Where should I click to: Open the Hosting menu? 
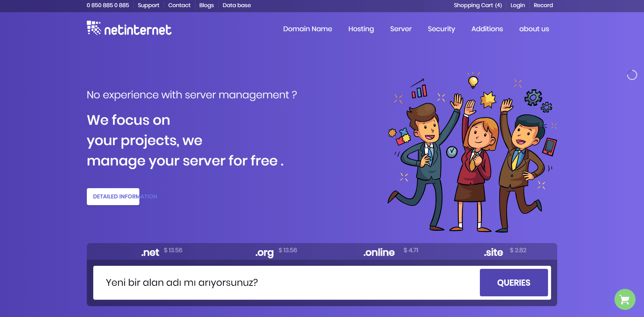pyautogui.click(x=361, y=29)
